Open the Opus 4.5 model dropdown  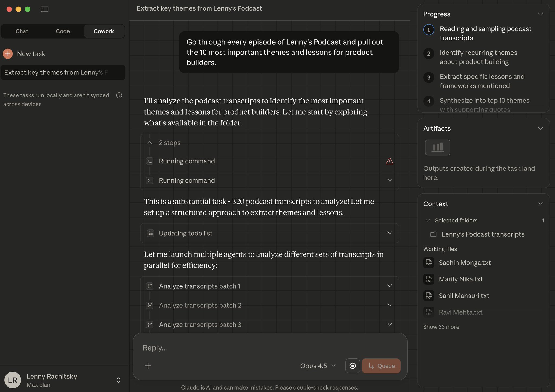click(318, 366)
